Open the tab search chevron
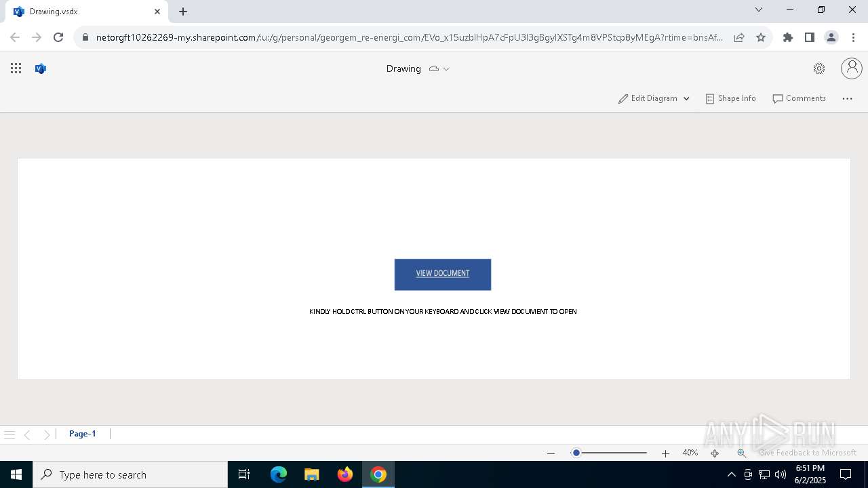The image size is (868, 488). pos(759,9)
